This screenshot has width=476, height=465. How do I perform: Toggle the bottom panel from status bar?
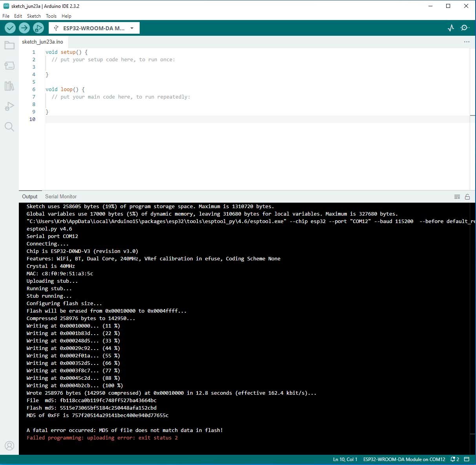click(467, 459)
